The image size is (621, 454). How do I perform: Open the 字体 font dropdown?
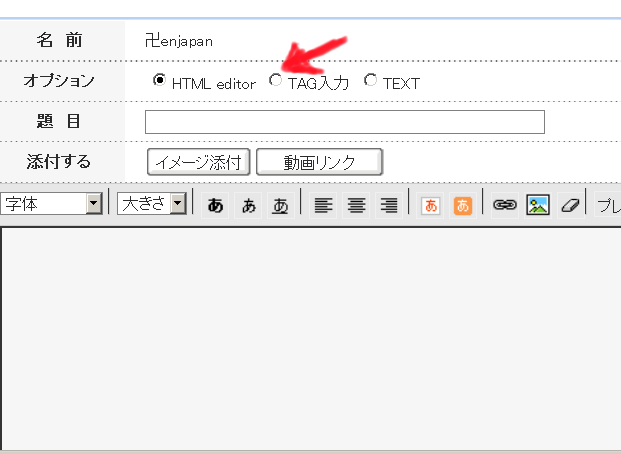[x=52, y=204]
